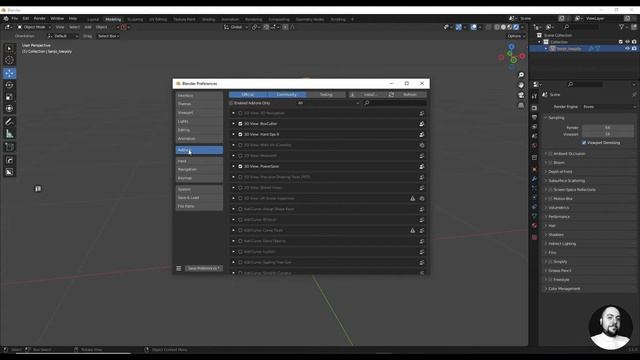Image resolution: width=640 pixels, height=360 pixels.
Task: Choose the Add Cube tool in toolbar
Action: click(9, 147)
